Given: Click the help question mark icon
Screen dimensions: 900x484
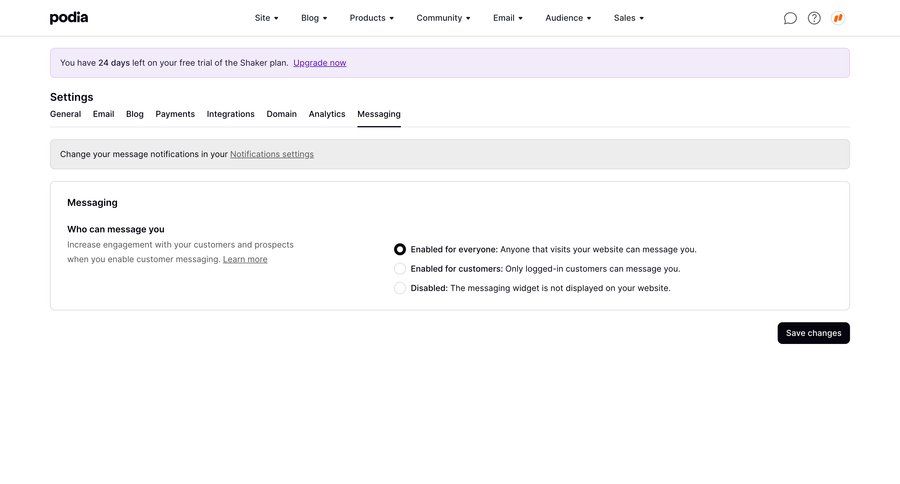Looking at the screenshot, I should pyautogui.click(x=814, y=18).
